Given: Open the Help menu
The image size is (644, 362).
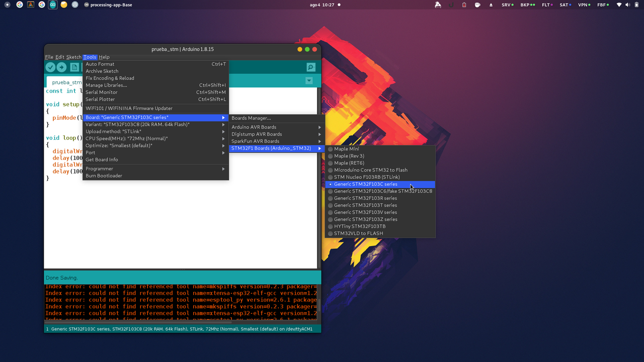Looking at the screenshot, I should 104,57.
